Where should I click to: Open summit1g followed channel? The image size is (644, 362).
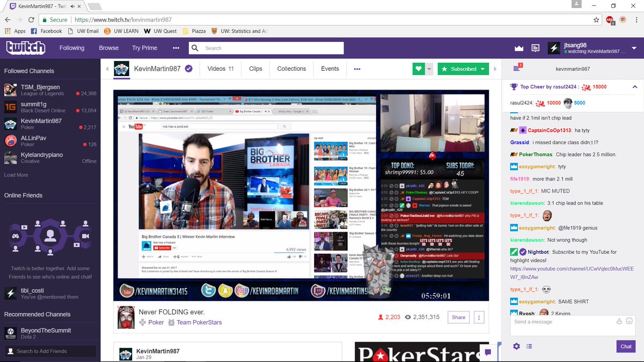pos(50,107)
